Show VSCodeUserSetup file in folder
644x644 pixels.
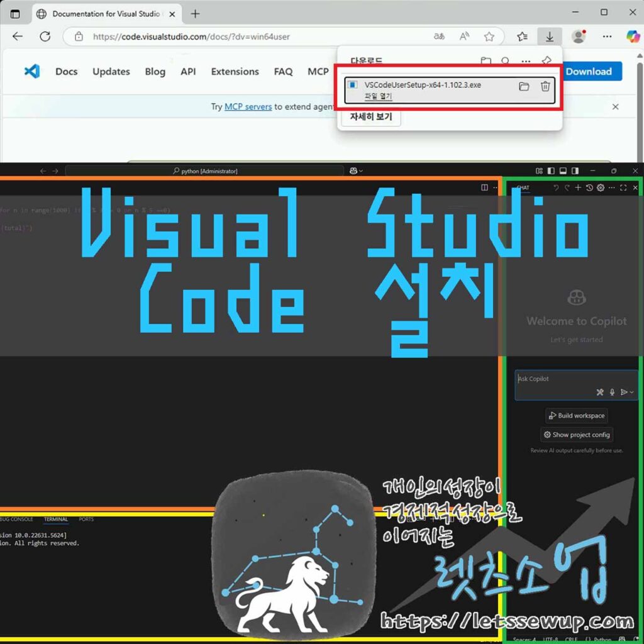[x=524, y=86]
